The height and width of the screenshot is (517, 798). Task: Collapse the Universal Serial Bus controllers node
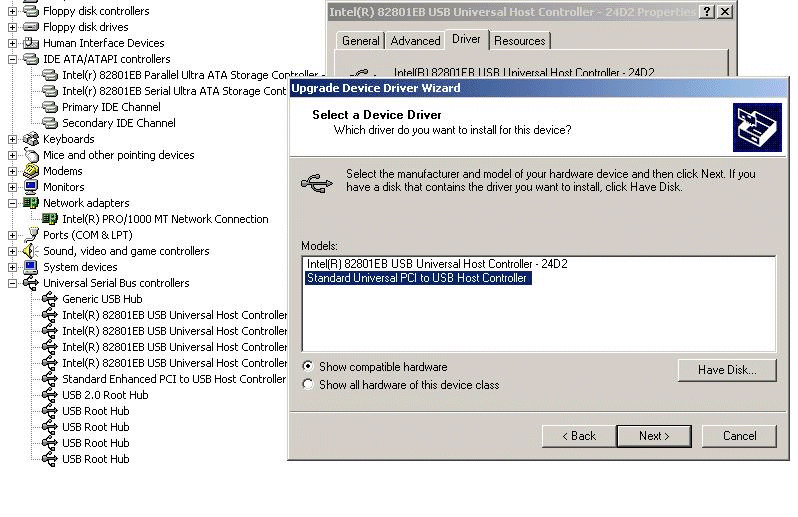tap(13, 283)
